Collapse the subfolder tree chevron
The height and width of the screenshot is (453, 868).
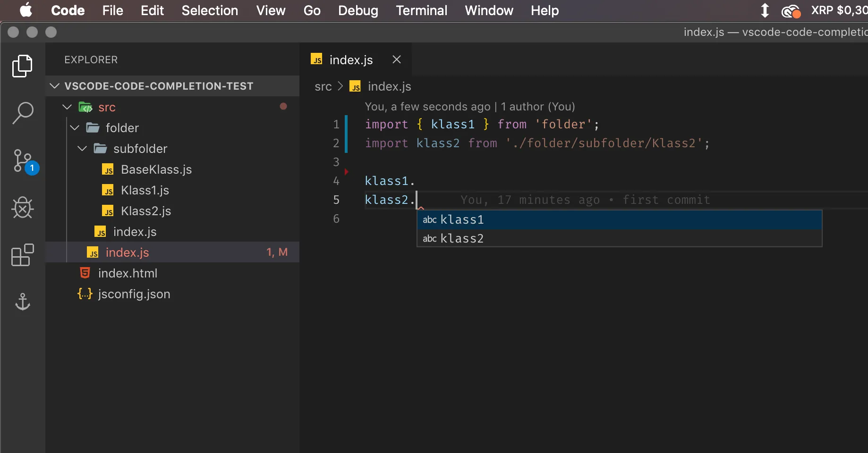(82, 149)
